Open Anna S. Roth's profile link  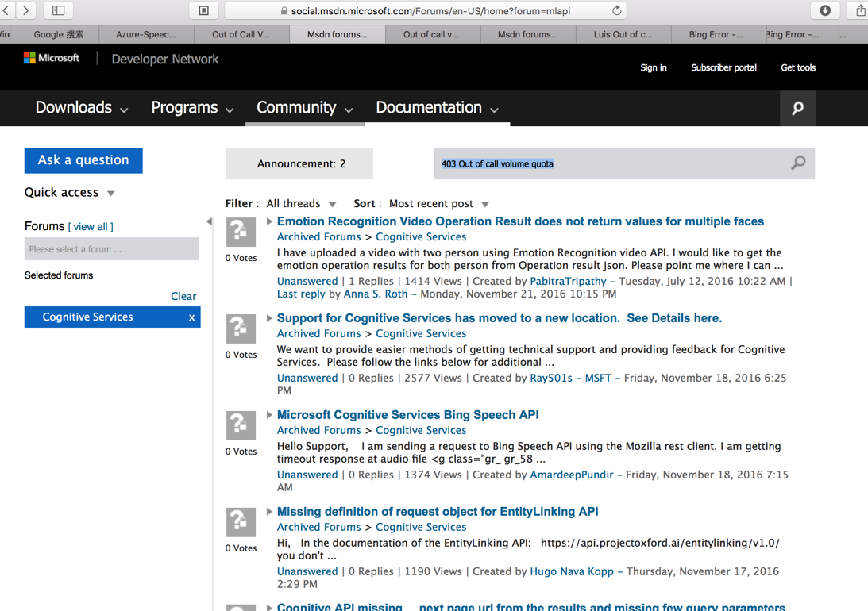(376, 294)
